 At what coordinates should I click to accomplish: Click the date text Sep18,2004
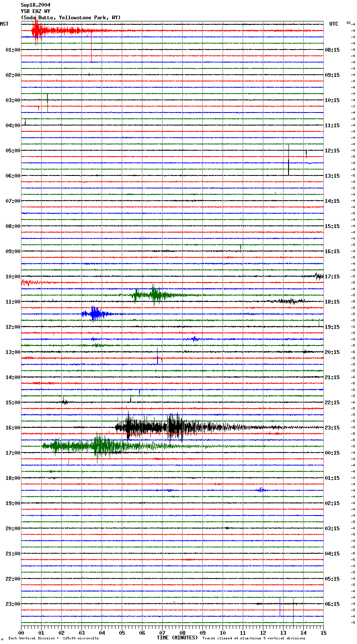[36, 5]
